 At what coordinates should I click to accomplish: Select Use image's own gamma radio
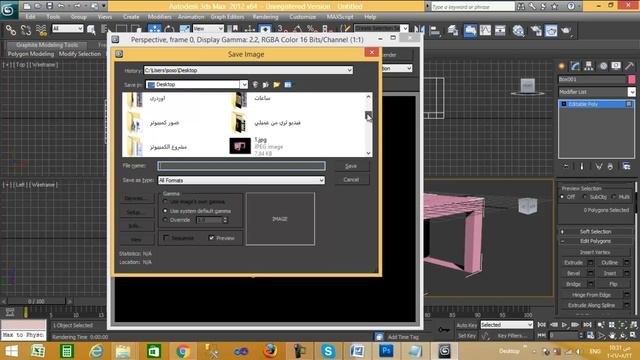point(165,202)
